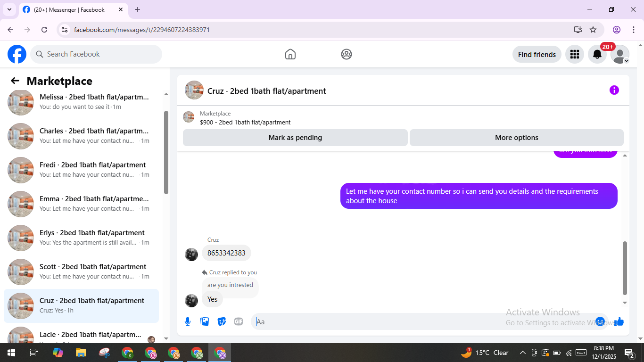Open Emma's apartment conversation

(81, 204)
